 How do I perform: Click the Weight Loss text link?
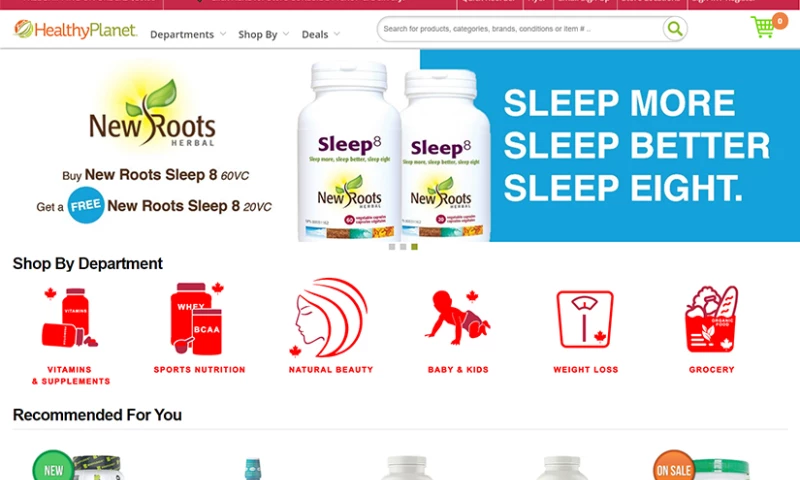(x=586, y=369)
